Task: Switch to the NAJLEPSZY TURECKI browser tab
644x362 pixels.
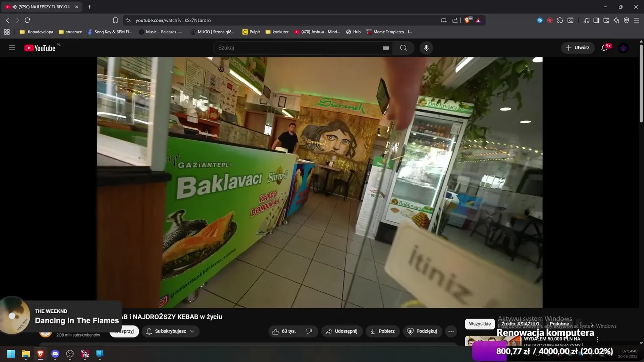Action: coord(41,7)
